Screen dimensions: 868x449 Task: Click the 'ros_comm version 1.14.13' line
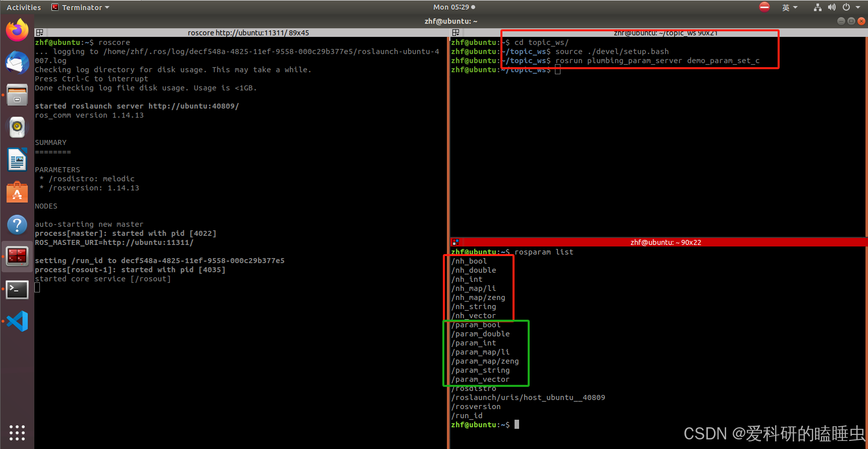(x=89, y=115)
